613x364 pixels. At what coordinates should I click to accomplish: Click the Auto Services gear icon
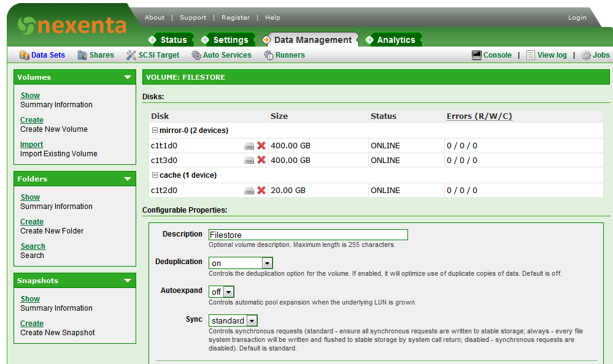(x=196, y=55)
